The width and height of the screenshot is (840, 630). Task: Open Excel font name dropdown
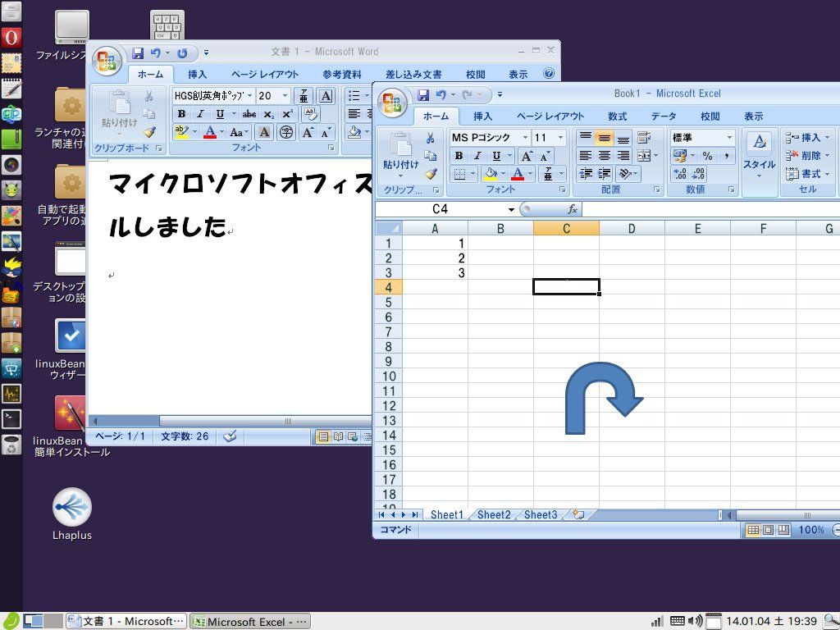pyautogui.click(x=525, y=138)
